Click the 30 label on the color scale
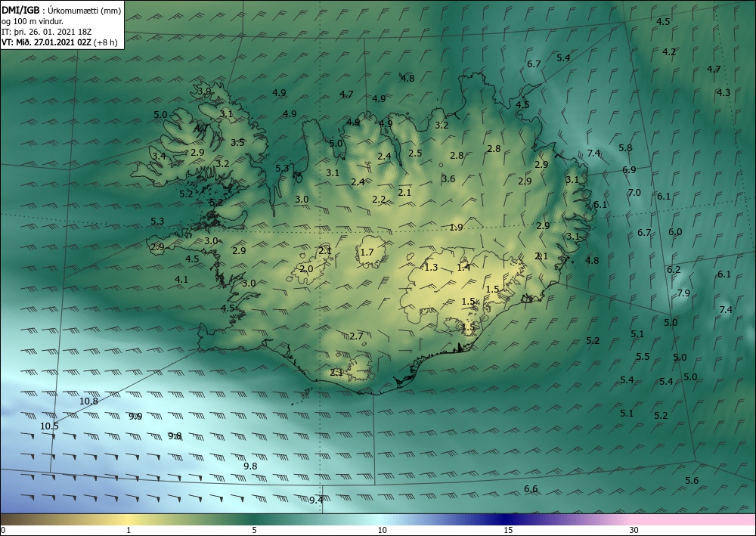This screenshot has height=536, width=756. click(634, 531)
